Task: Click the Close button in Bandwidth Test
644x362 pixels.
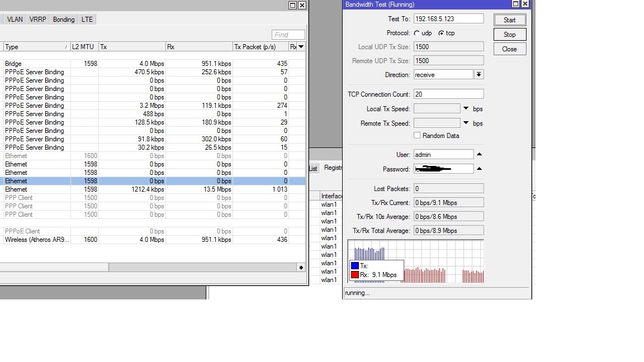Action: pos(510,49)
